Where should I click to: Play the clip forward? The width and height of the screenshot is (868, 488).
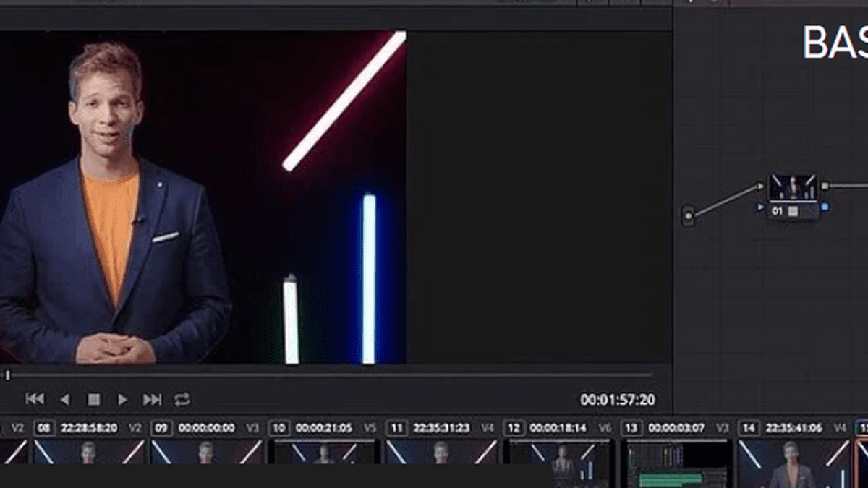pyautogui.click(x=122, y=399)
